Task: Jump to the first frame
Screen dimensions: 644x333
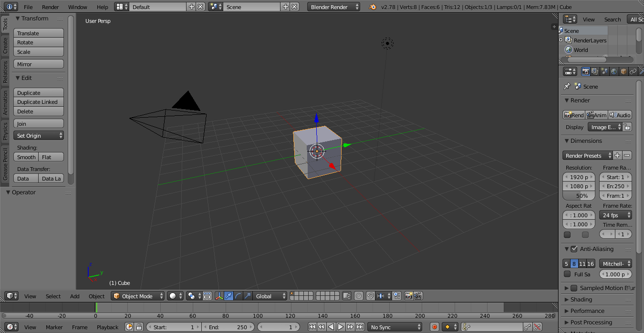Action: [x=312, y=327]
